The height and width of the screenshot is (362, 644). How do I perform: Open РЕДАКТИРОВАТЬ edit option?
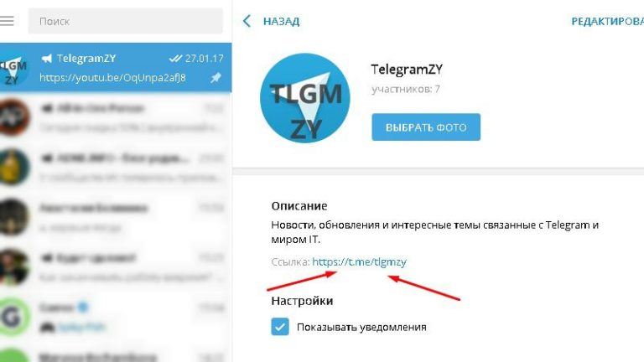607,21
